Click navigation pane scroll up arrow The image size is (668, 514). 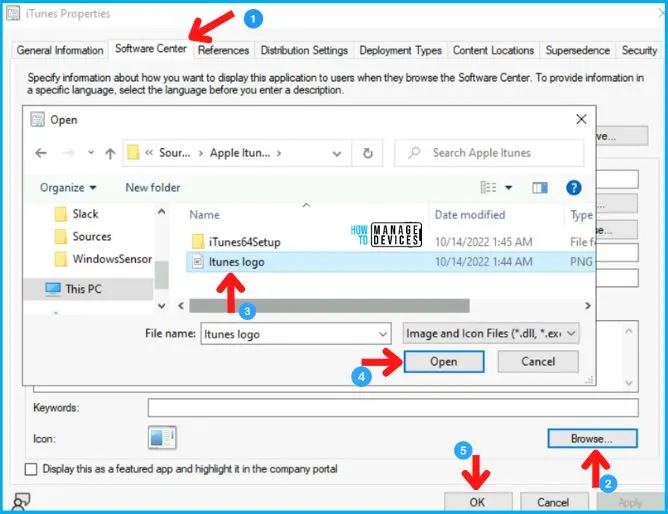tap(161, 212)
